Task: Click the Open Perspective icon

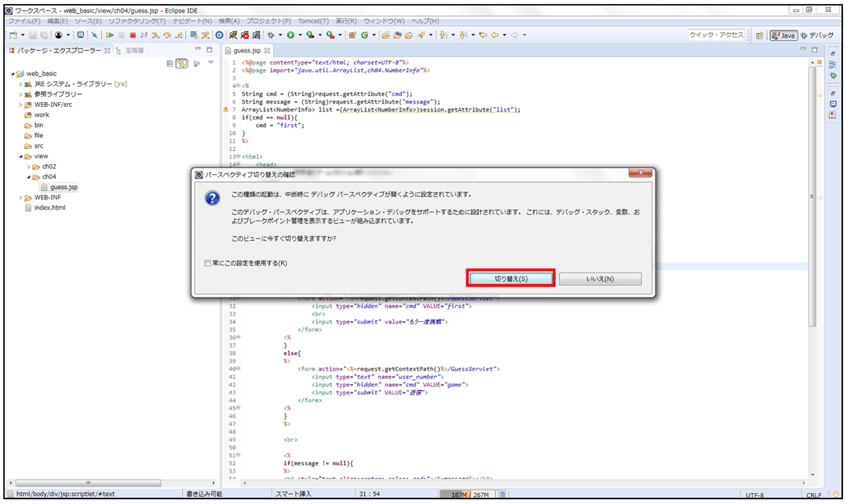Action: coord(759,35)
